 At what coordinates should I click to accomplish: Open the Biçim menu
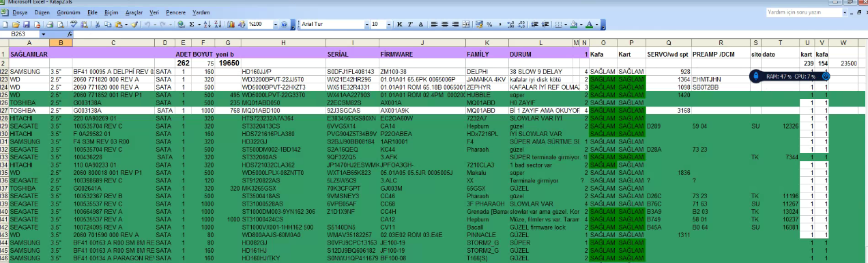[112, 12]
